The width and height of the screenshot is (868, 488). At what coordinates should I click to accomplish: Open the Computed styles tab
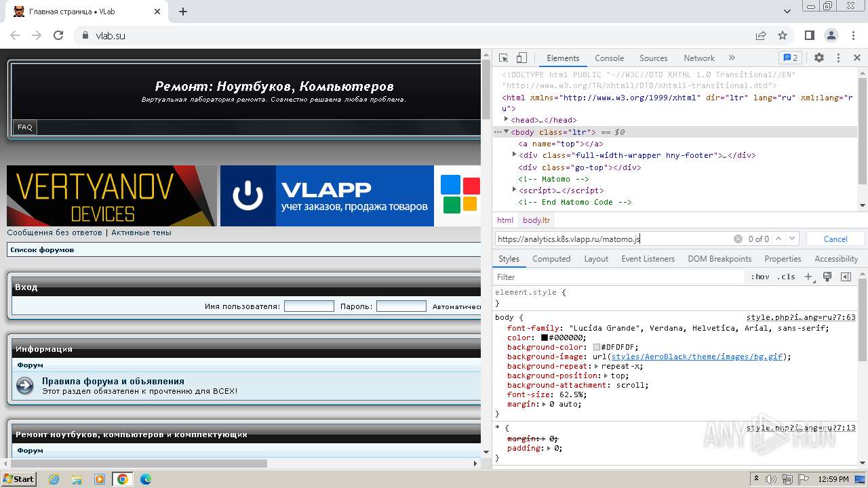551,259
